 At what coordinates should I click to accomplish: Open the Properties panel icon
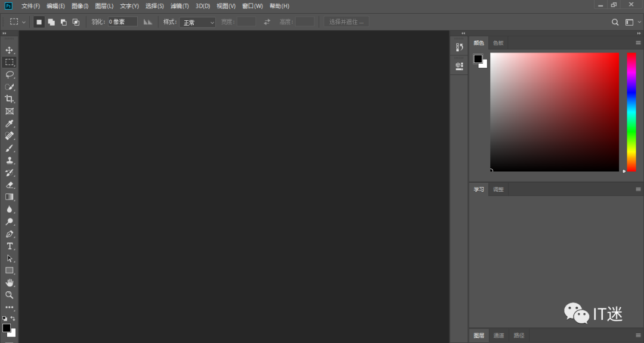tap(459, 66)
